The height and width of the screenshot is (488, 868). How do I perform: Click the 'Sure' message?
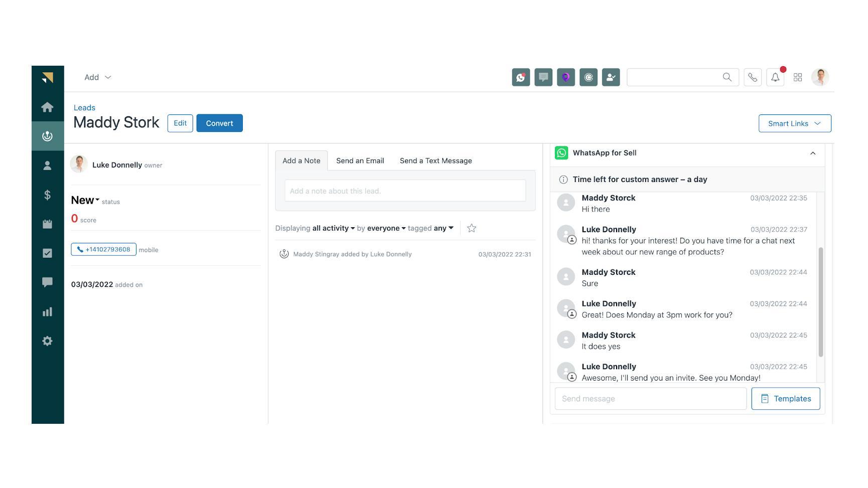(x=590, y=283)
